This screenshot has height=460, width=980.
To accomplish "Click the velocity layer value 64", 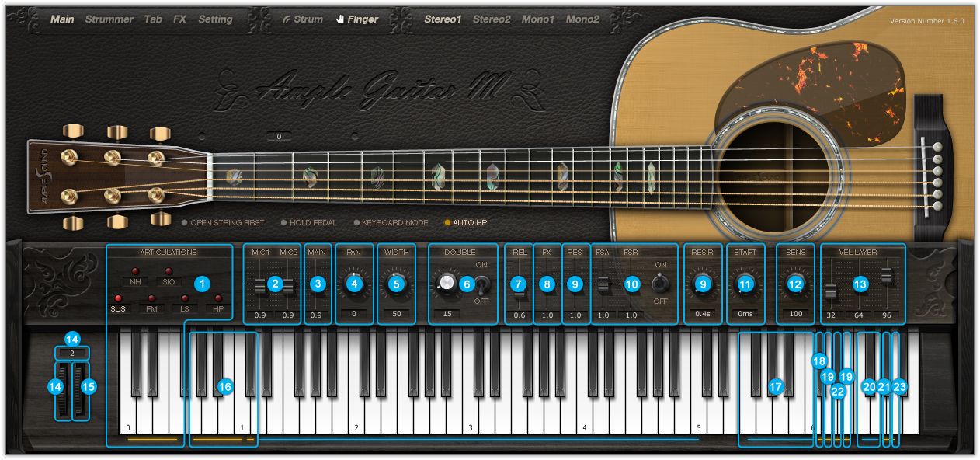I will point(859,315).
